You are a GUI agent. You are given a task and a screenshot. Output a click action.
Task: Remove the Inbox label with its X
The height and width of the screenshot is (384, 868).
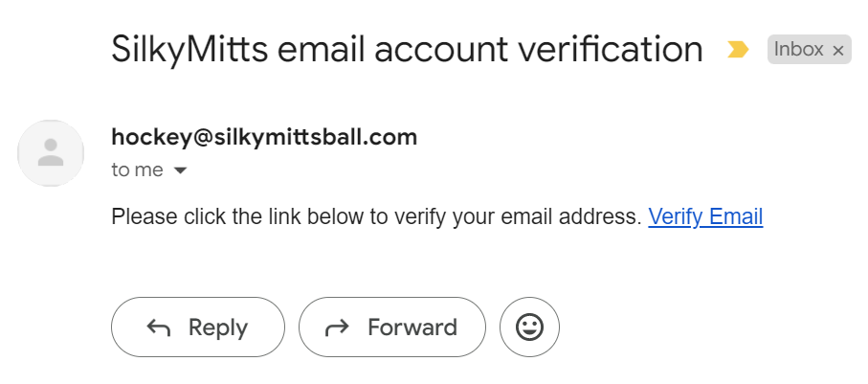838,51
